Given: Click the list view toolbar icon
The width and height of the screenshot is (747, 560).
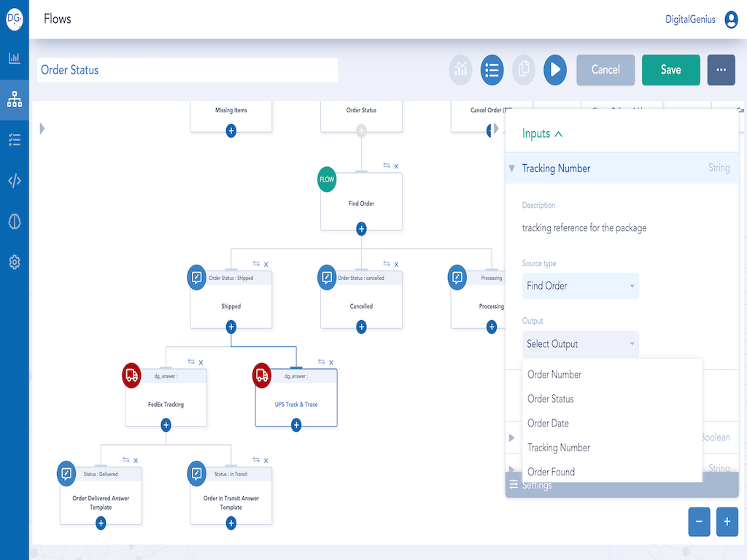Looking at the screenshot, I should coord(492,70).
